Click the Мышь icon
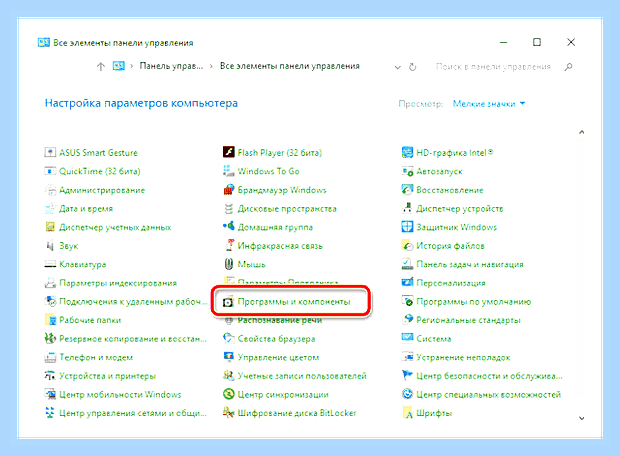The image size is (620, 456). 229,264
